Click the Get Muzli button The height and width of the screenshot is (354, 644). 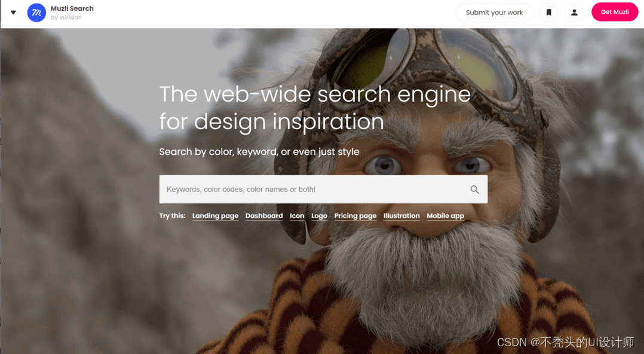tap(615, 12)
